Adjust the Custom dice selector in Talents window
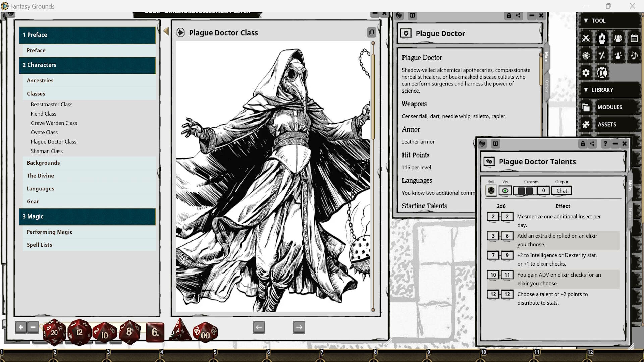Screen dimensions: 644x362 click(525, 190)
